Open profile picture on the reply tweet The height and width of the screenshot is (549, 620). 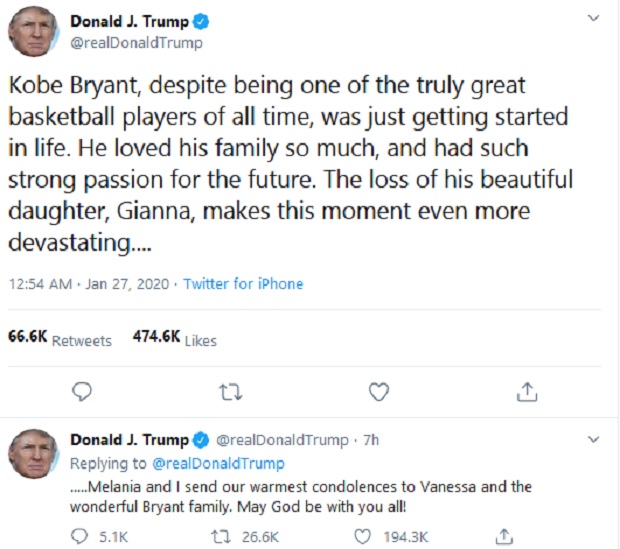click(x=34, y=453)
